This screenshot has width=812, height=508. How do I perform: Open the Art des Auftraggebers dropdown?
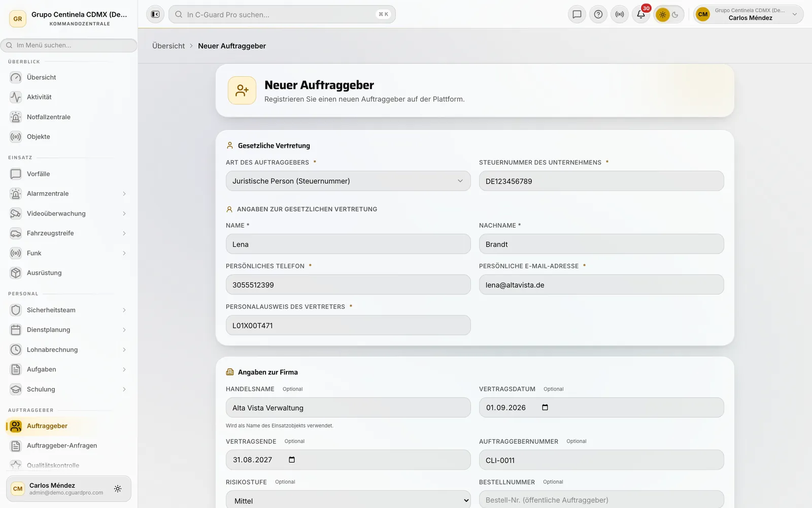(348, 181)
